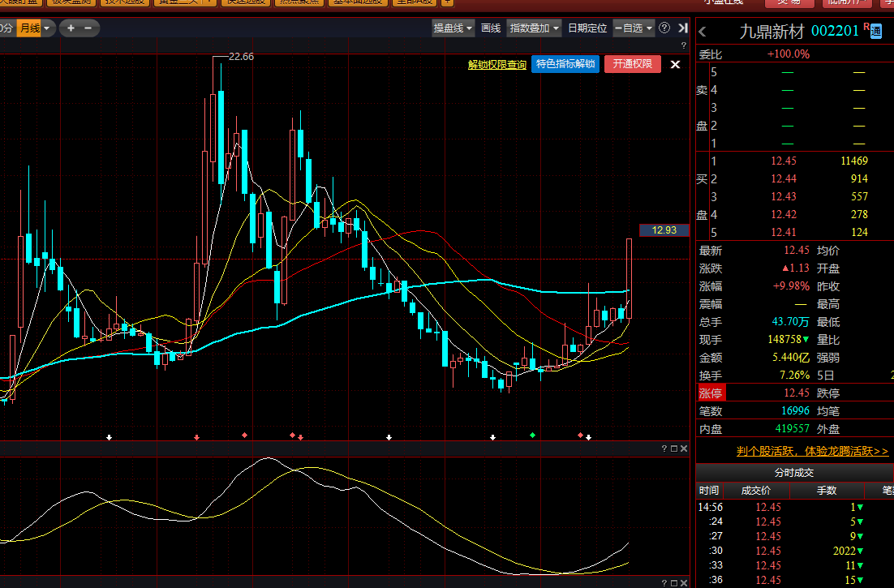Select the 画线 drawing tool
This screenshot has height=588, width=894.
click(491, 28)
